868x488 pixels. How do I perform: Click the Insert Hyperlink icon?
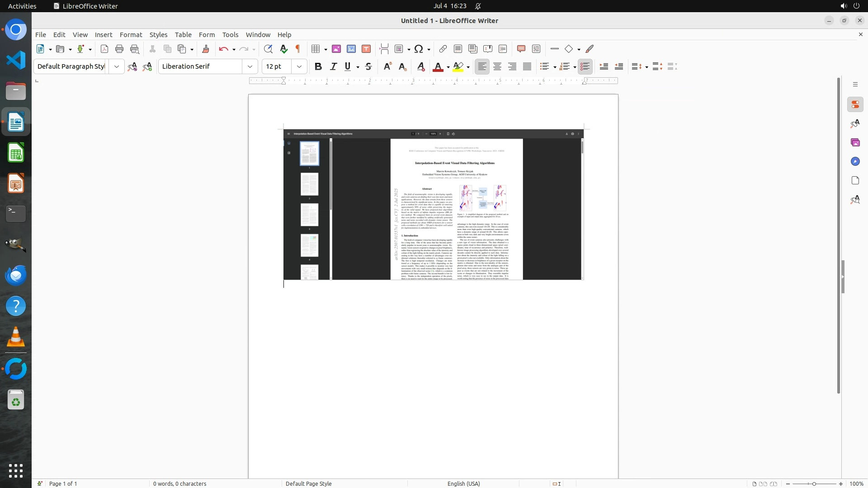tap(443, 49)
